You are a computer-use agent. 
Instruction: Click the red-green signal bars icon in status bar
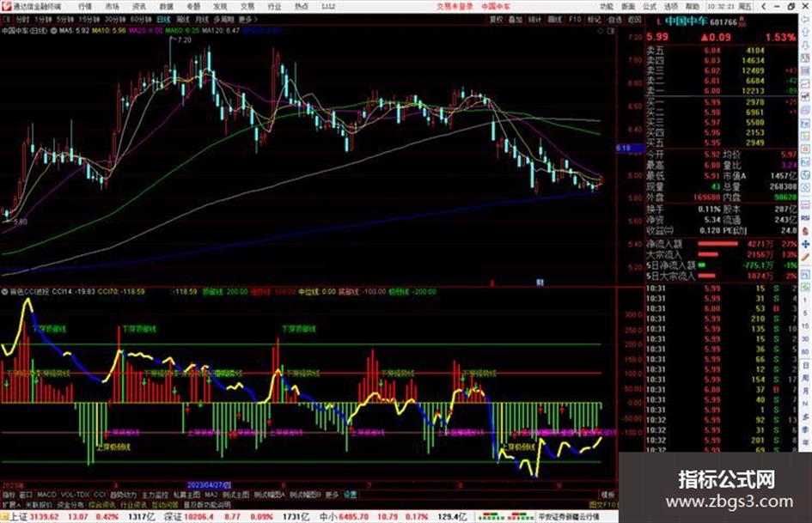tap(505, 516)
